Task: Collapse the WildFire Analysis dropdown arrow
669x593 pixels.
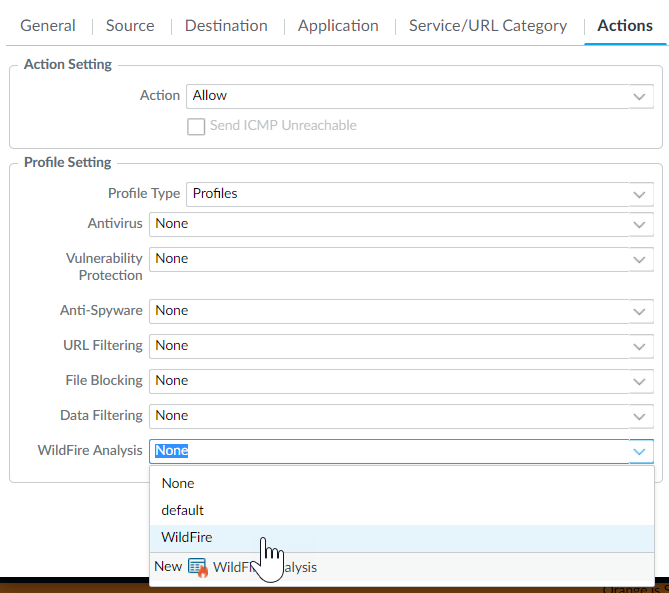Action: pos(640,451)
